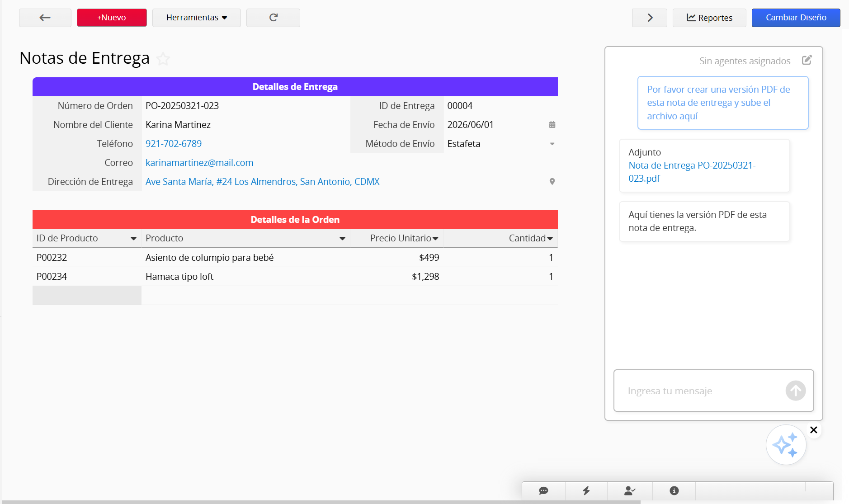Open the Herramientas menu

196,18
